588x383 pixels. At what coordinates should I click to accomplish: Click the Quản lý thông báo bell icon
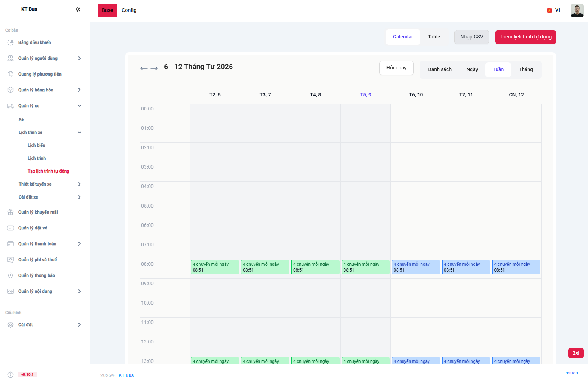10,275
